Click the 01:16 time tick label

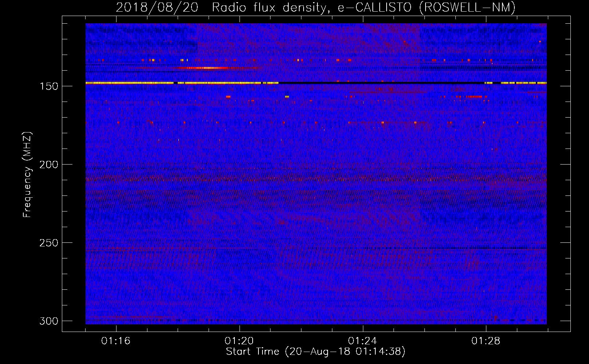(x=116, y=341)
